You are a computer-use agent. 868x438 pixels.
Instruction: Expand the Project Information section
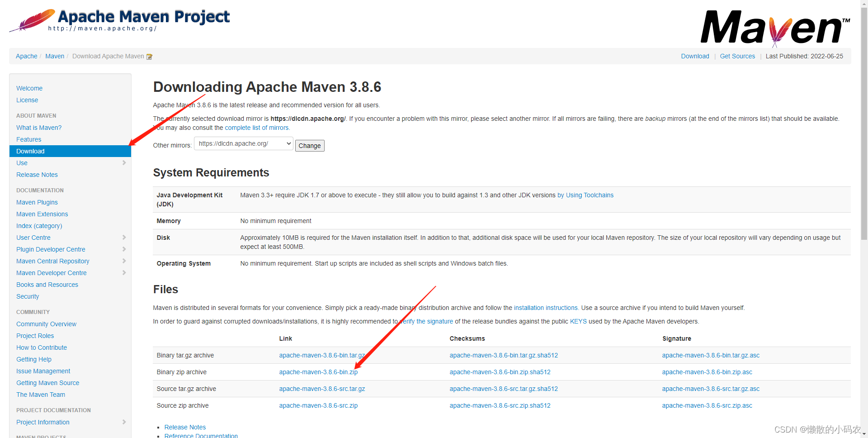pos(124,422)
